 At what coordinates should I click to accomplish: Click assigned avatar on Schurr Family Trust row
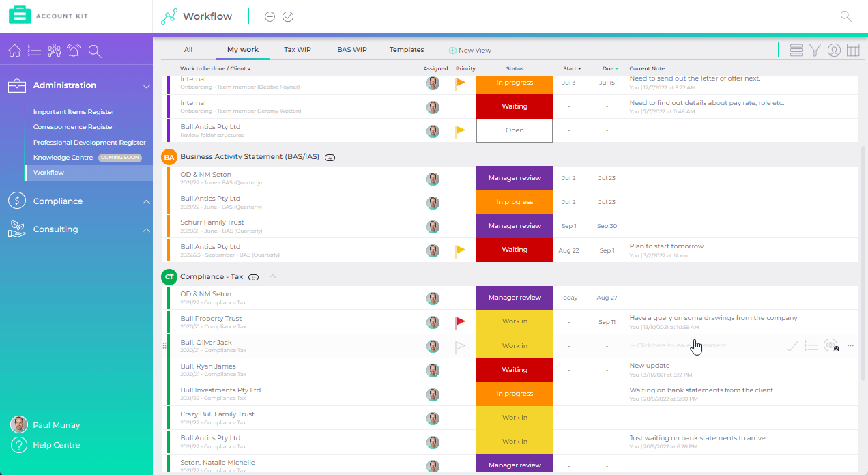click(x=433, y=227)
